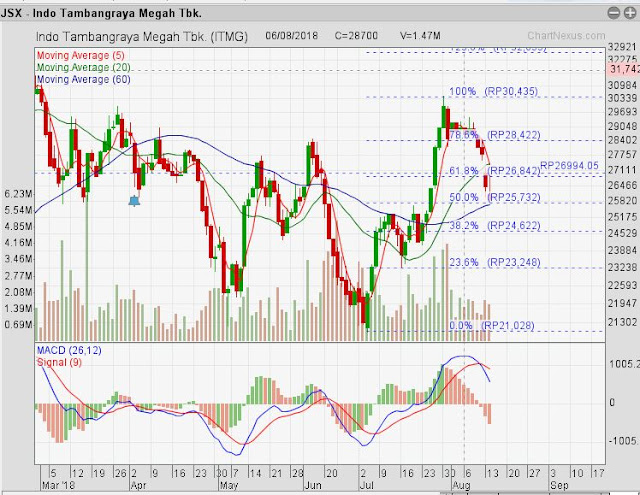
Task: Click the stock name with ticker (ITMG)
Action: [x=142, y=37]
